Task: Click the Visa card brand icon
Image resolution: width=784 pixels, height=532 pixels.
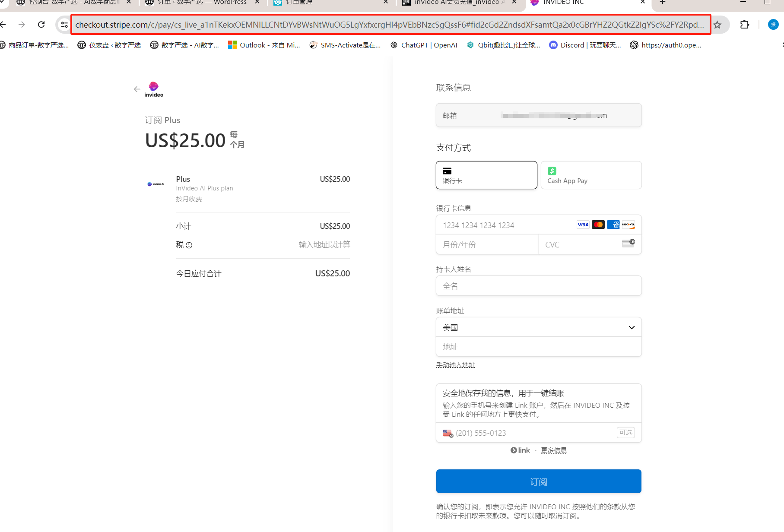Action: click(x=583, y=225)
